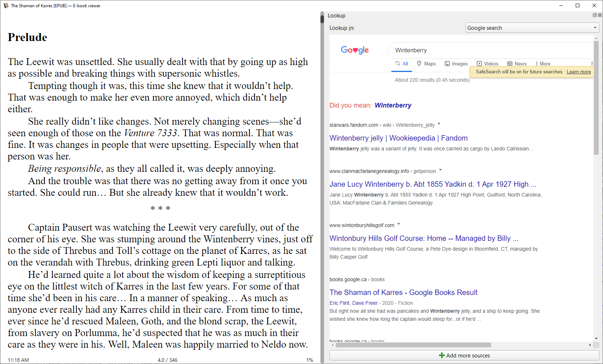Switch to the News results tab
This screenshot has height=364, width=603.
coord(517,64)
